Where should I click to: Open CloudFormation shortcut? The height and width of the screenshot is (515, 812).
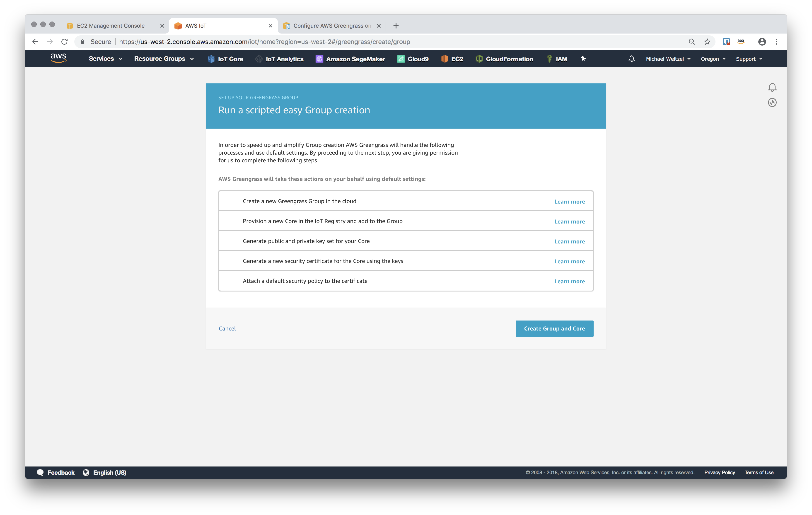pos(504,59)
